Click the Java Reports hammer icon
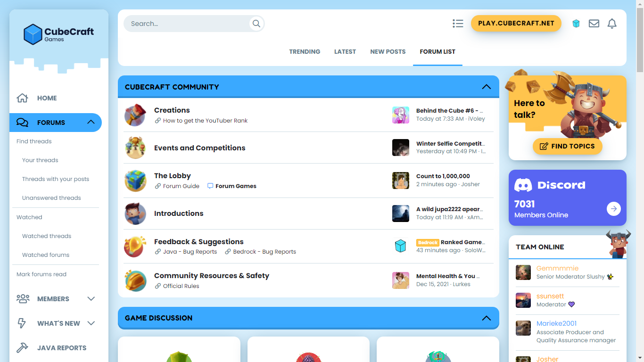 (22, 348)
